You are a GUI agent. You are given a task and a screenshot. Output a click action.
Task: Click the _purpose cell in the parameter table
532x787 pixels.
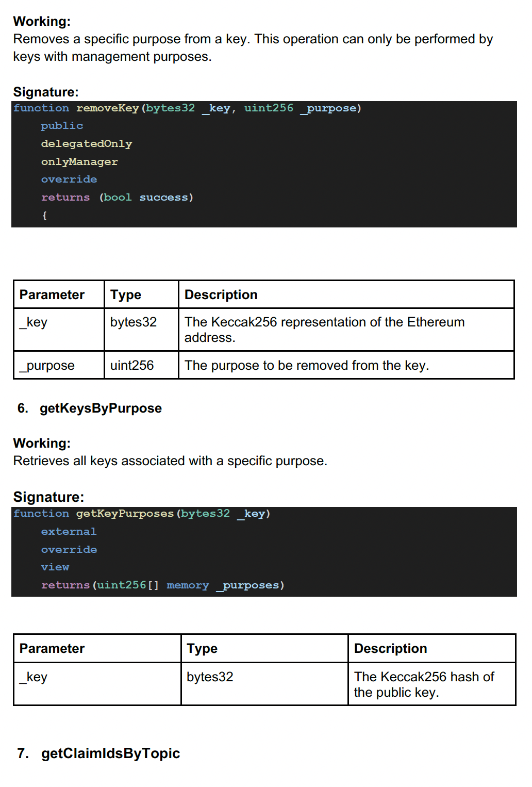tap(47, 366)
